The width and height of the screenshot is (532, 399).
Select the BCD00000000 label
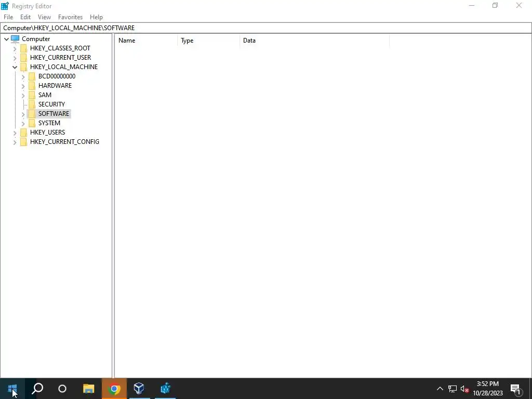[x=57, y=76]
